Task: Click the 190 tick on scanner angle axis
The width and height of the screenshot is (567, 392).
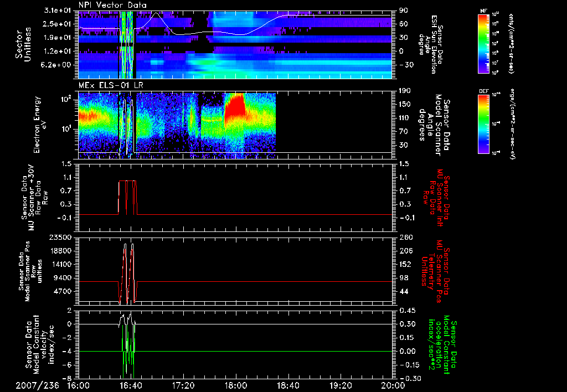Action: tap(404, 91)
